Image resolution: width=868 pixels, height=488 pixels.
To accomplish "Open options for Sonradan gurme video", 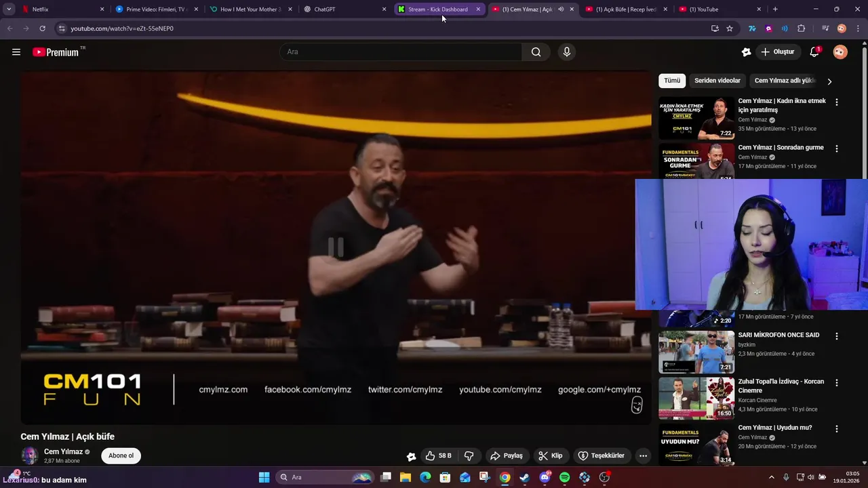I will (836, 148).
